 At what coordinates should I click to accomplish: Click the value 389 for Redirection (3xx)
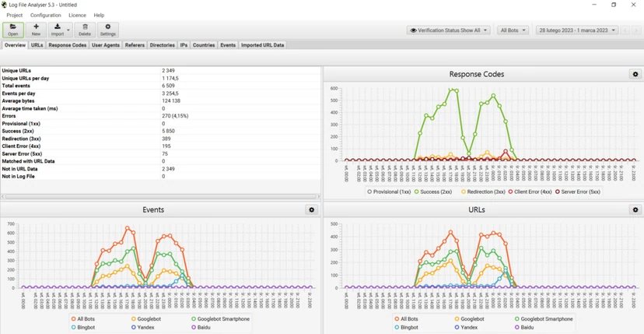pyautogui.click(x=166, y=139)
